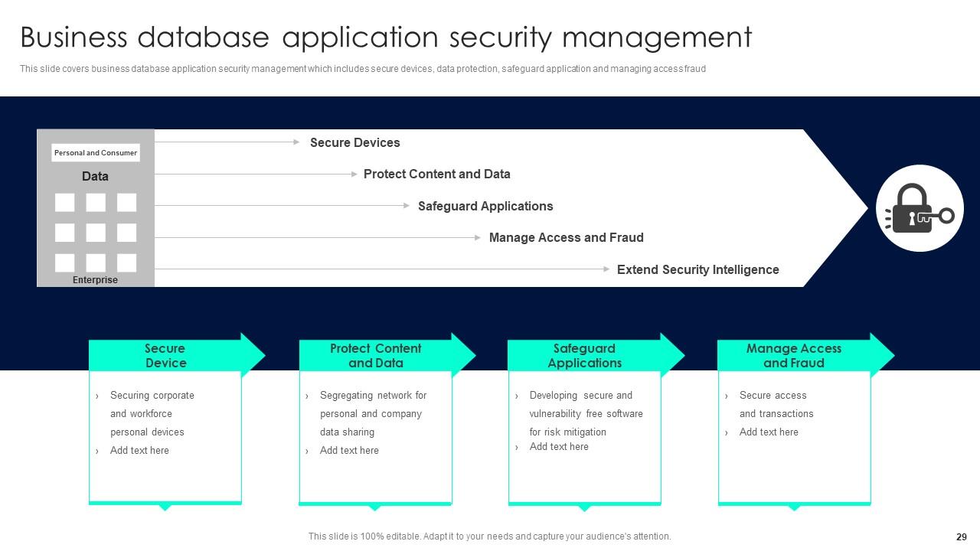Click the center square of the data grid
Image resolution: width=980 pixels, height=551 pixels.
tap(95, 232)
